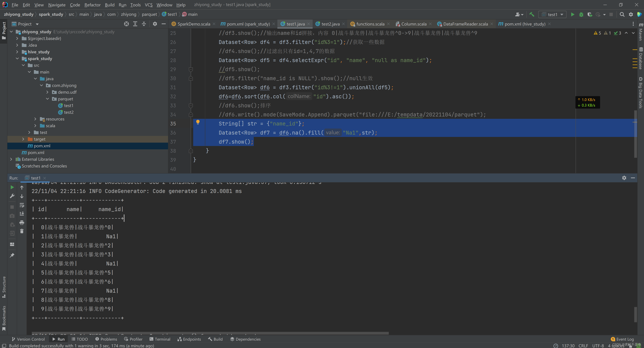Collapse the parquet package
This screenshot has width=644, height=348.
pyautogui.click(x=47, y=99)
